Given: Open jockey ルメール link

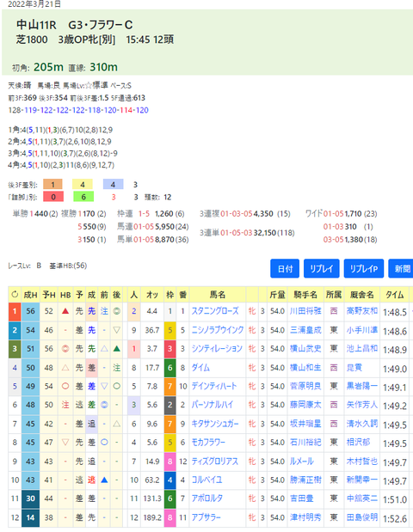Looking at the screenshot, I should tap(302, 462).
